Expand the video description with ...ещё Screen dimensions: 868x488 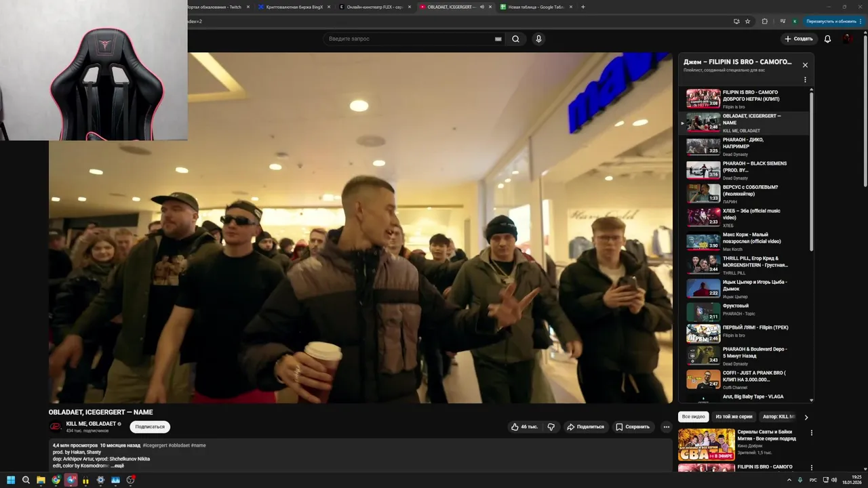(117, 466)
